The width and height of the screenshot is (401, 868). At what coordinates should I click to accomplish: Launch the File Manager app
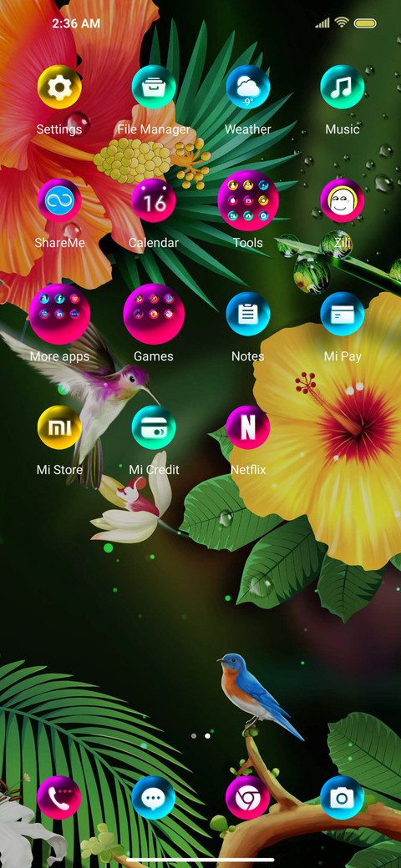click(154, 87)
